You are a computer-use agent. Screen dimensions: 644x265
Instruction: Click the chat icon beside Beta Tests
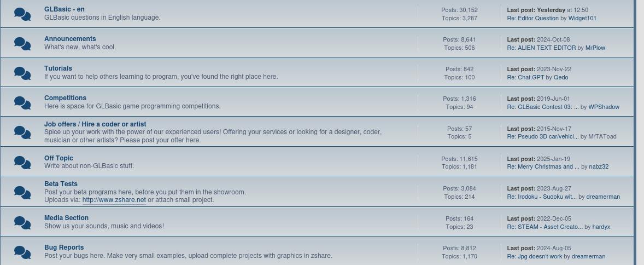pyautogui.click(x=22, y=192)
